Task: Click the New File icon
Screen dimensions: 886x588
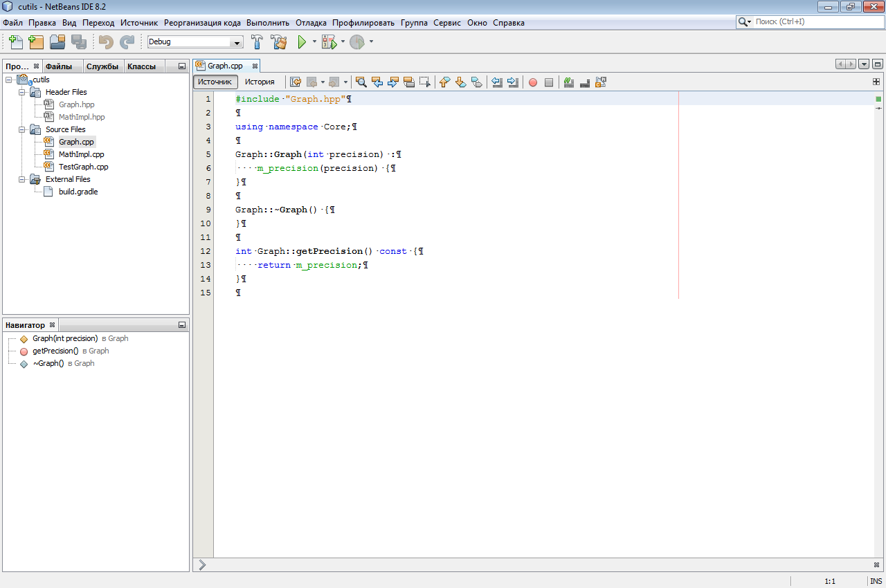Action: point(15,42)
